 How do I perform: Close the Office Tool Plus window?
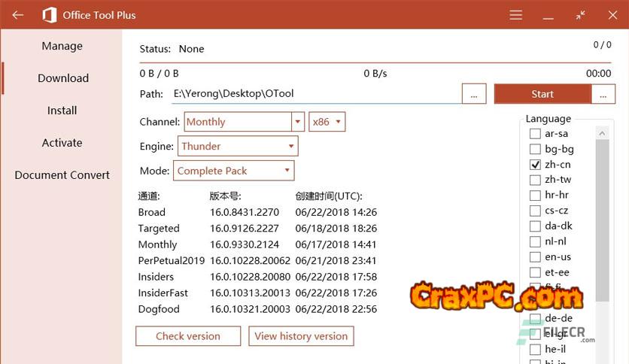612,15
